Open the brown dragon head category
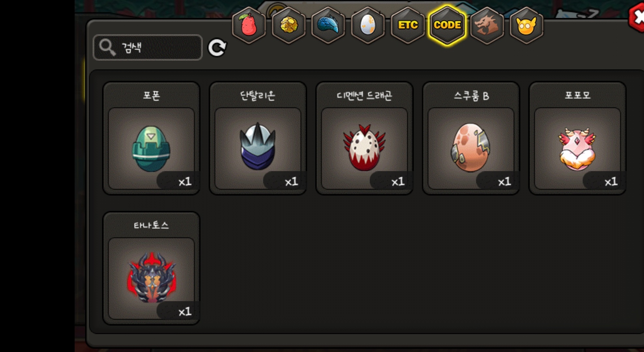The width and height of the screenshot is (644, 352). (x=487, y=25)
